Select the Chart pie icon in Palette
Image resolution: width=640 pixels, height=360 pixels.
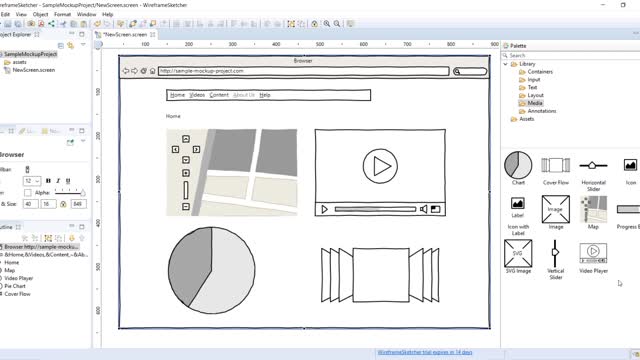pyautogui.click(x=518, y=165)
